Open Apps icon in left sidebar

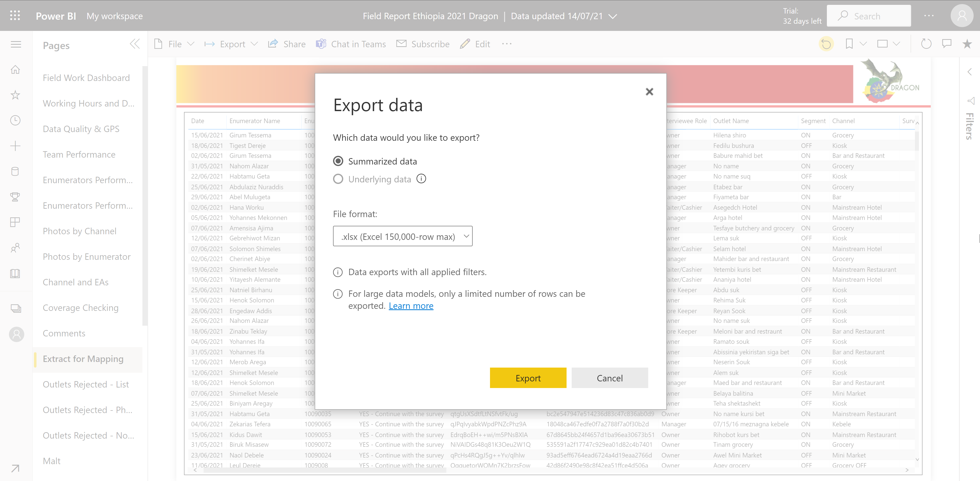(15, 222)
